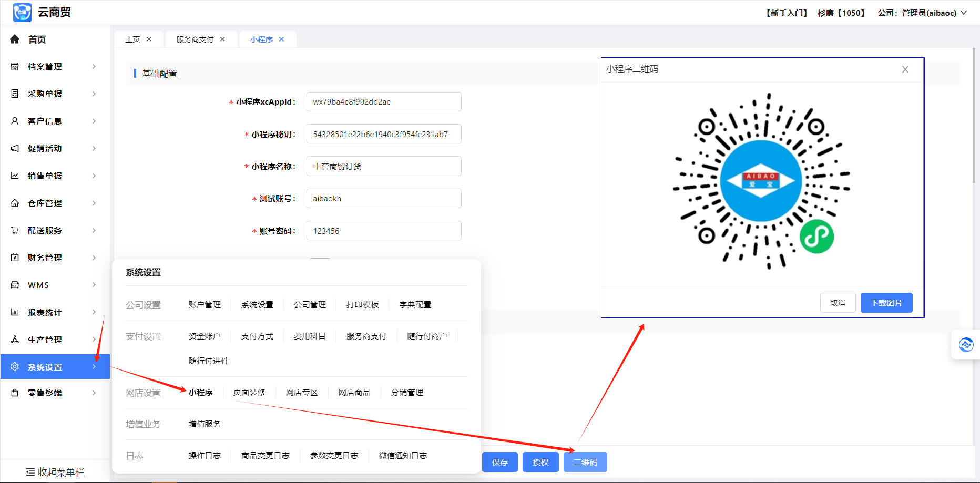Click the 二维码 button

tap(585, 462)
